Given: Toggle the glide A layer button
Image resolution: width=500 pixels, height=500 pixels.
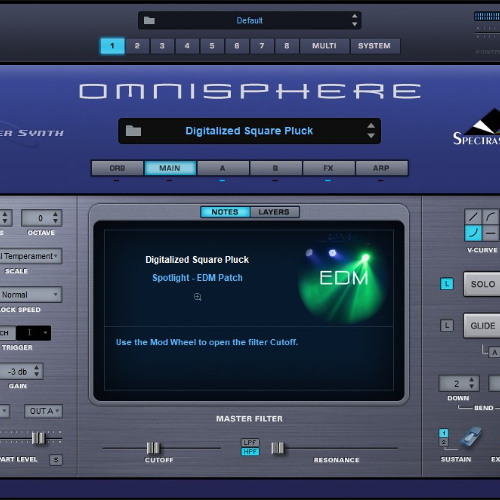Looking at the screenshot, I should (x=494, y=352).
